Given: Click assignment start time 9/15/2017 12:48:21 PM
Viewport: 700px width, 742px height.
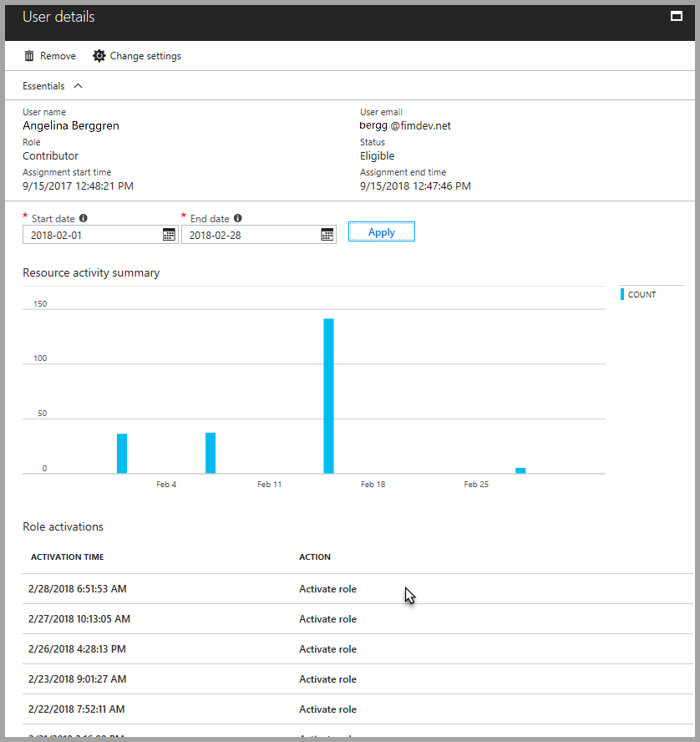Looking at the screenshot, I should 78,186.
